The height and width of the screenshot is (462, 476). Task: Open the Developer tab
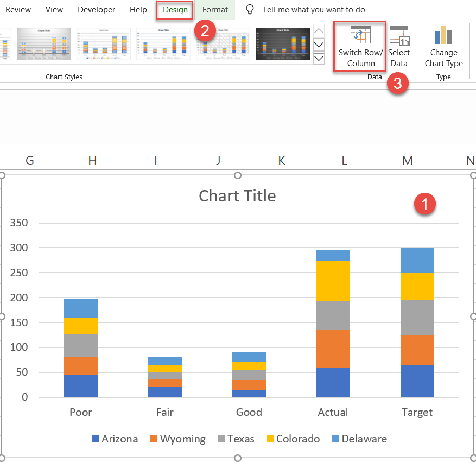tap(96, 9)
